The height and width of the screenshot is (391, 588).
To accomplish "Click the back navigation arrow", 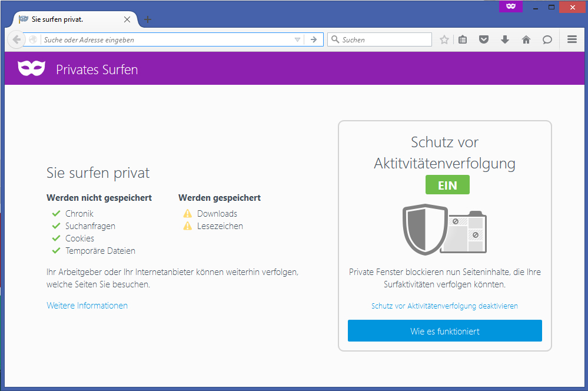I will point(16,39).
